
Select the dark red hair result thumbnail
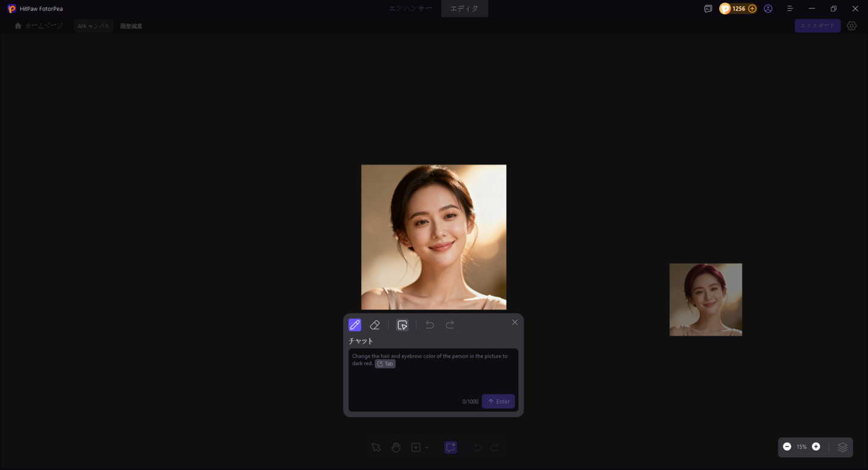click(705, 299)
